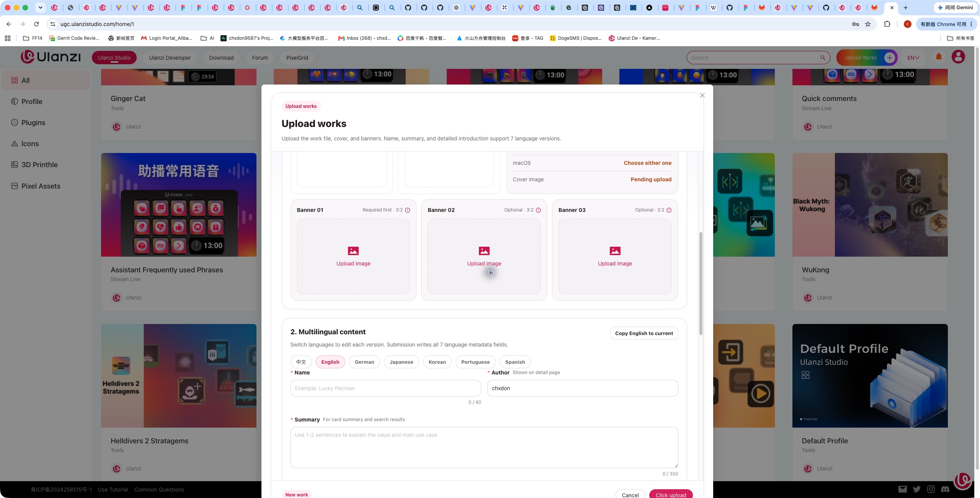Click the floating Ulanzi chat icon
The width and height of the screenshot is (980, 498).
[962, 480]
